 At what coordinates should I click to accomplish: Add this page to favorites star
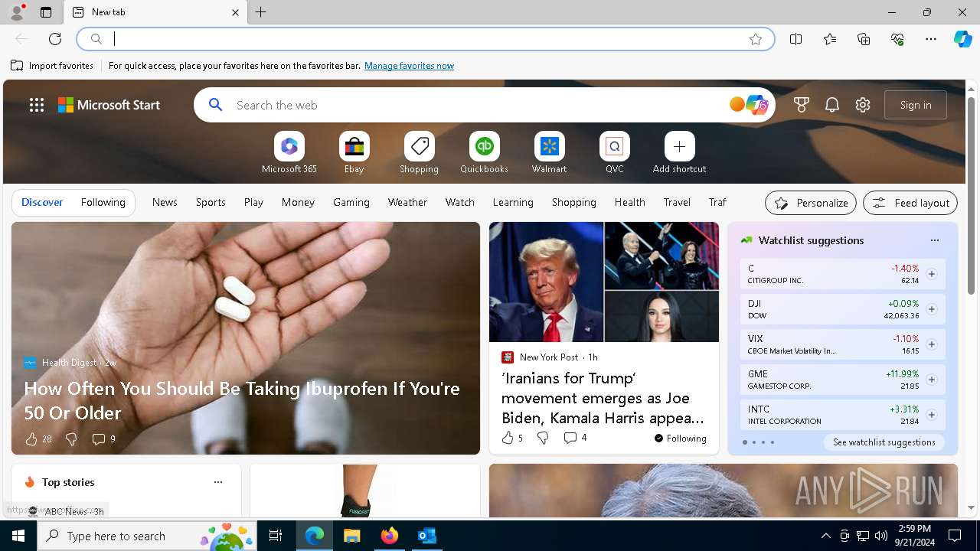[756, 39]
